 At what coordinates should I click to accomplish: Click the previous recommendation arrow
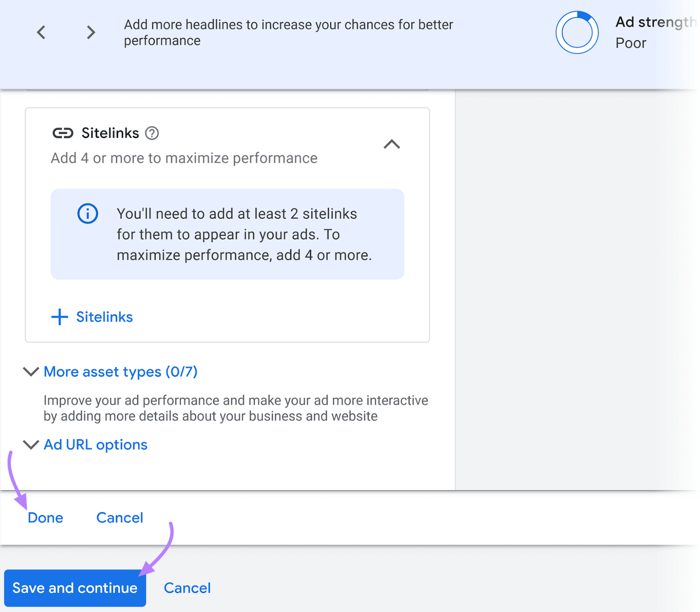42,32
